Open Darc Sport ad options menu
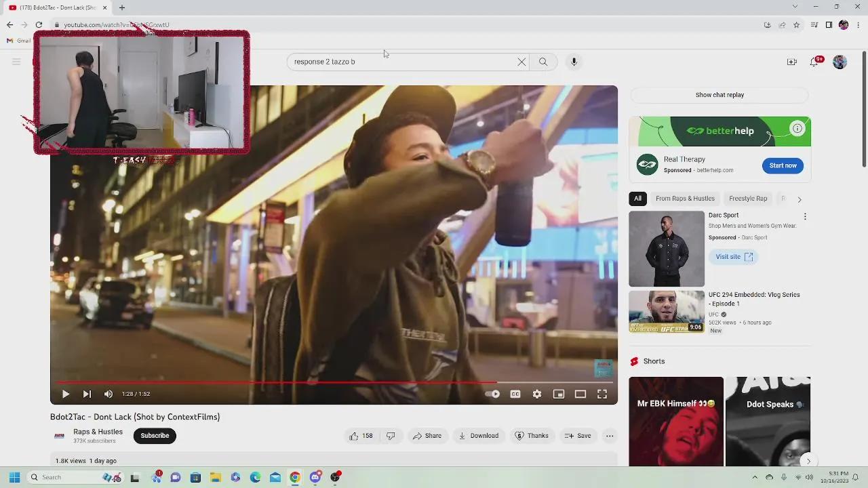 coord(805,217)
